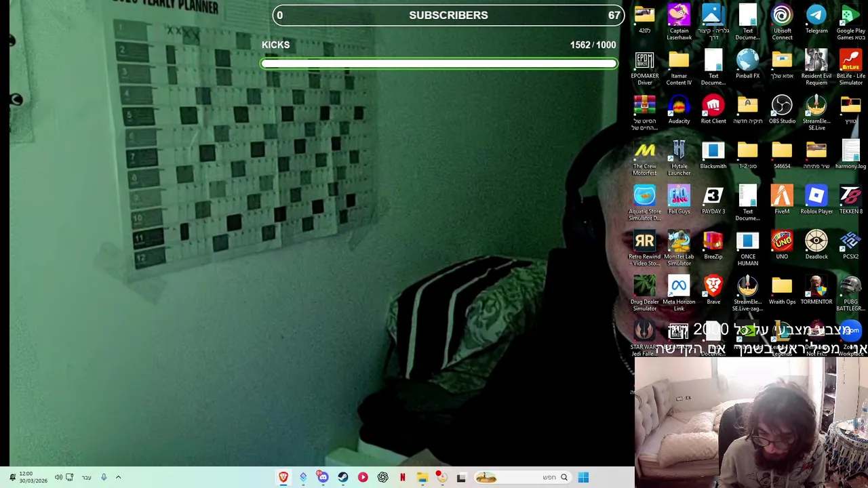Click the taskbar search box
The width and height of the screenshot is (868, 488).
click(522, 477)
